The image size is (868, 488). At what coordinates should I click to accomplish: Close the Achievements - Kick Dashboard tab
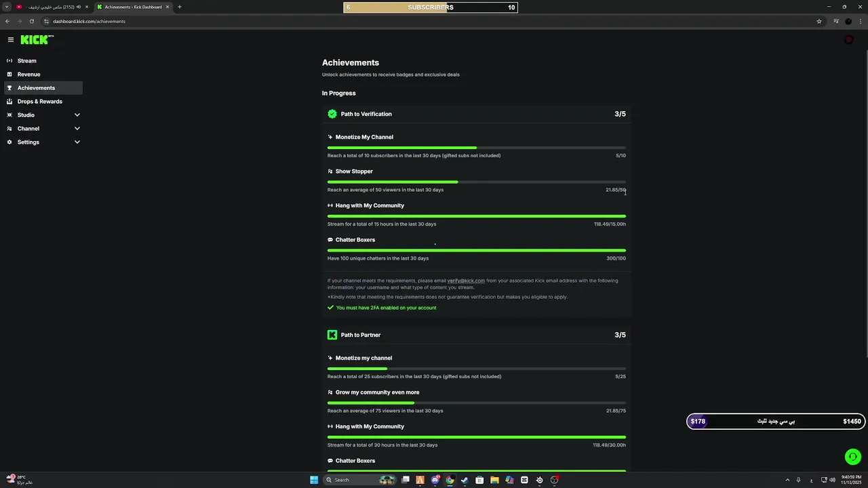coord(167,7)
